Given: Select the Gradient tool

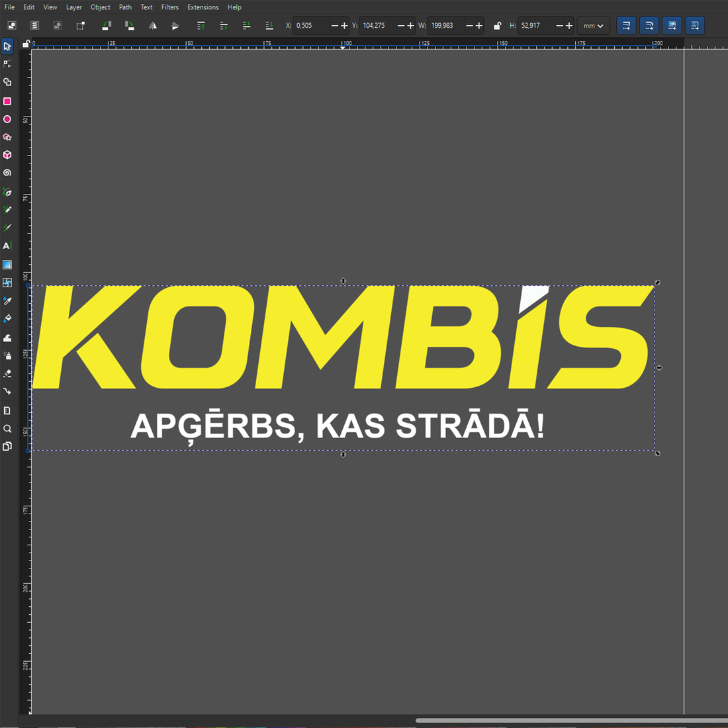Looking at the screenshot, I should point(7,265).
